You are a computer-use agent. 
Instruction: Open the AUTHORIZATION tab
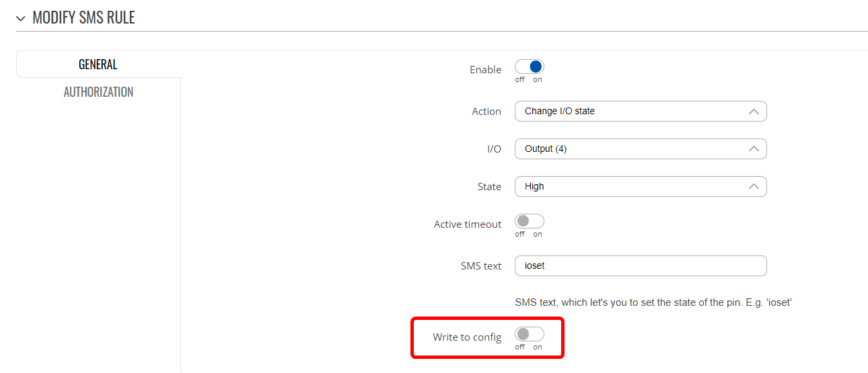click(x=98, y=92)
